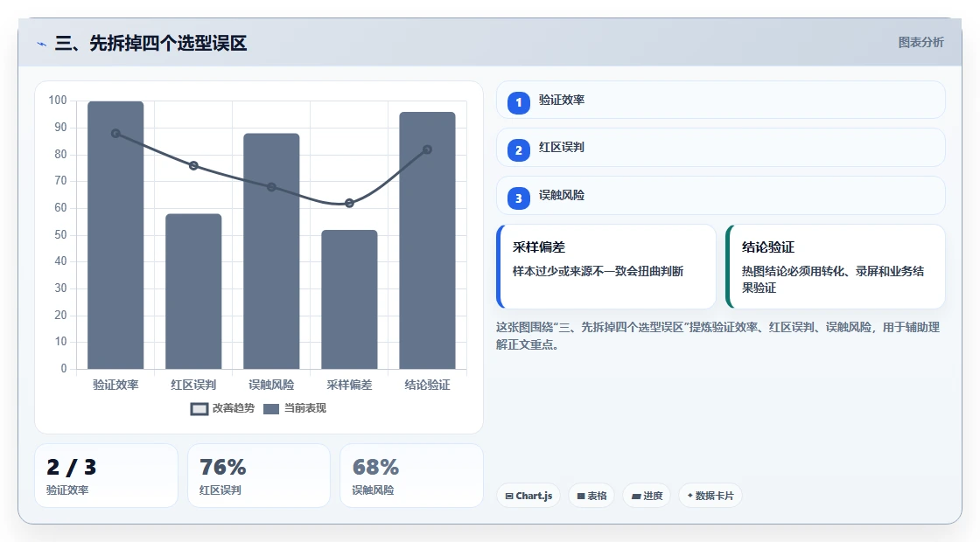Click the 2 / 3 验证效率 stat card
Screen dimensions: 980x542
pos(106,476)
